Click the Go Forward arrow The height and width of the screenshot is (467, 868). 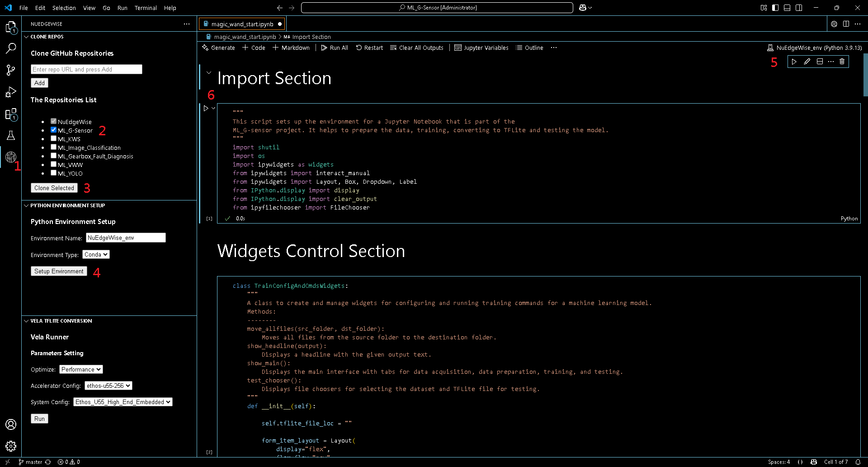coord(292,8)
